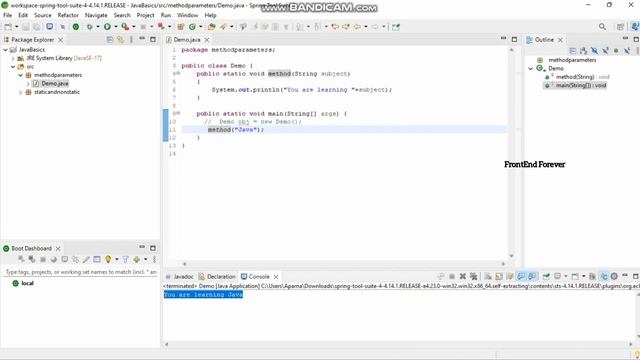Toggle Hide Non-Public Members green dot icon
The width and height of the screenshot is (640, 360).
tap(616, 51)
